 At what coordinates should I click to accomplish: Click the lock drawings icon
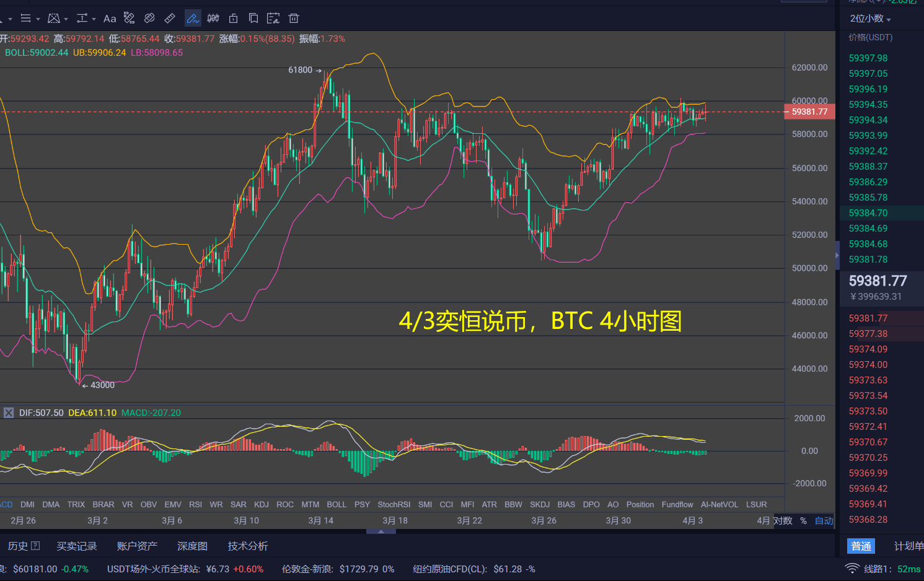pyautogui.click(x=233, y=18)
